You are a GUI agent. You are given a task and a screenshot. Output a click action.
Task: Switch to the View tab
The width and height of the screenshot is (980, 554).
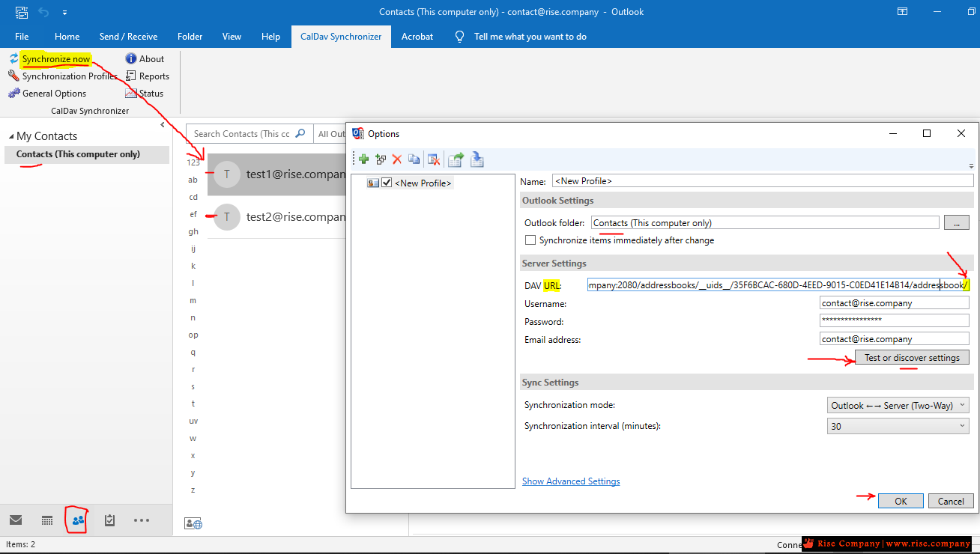(232, 36)
